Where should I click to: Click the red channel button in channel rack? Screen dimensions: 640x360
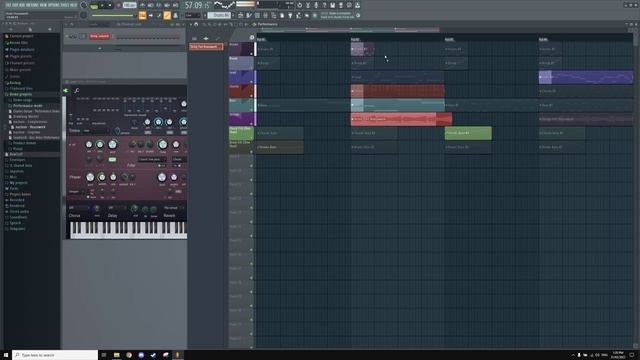click(99, 36)
